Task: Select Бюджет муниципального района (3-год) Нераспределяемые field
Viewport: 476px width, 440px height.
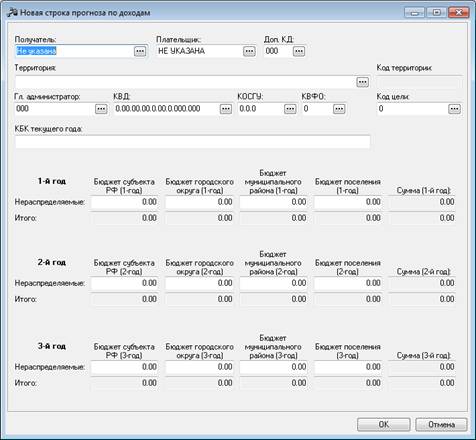Action: (273, 367)
